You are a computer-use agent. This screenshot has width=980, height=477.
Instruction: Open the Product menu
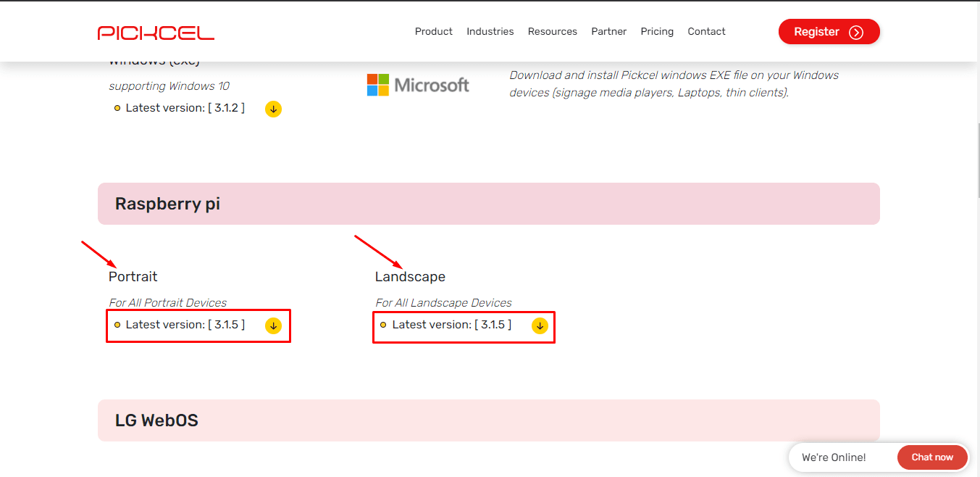coord(433,31)
